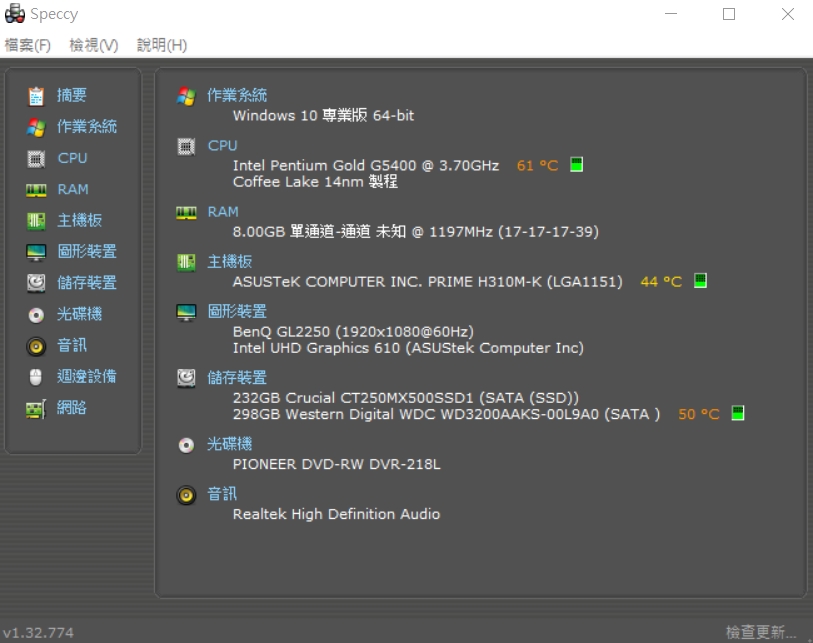Click 主機板 heading link in summary panel
813x643 pixels.
pos(230,261)
